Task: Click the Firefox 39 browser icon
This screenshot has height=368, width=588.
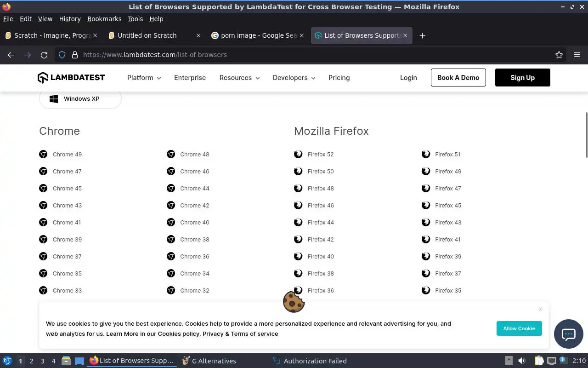Action: click(426, 256)
